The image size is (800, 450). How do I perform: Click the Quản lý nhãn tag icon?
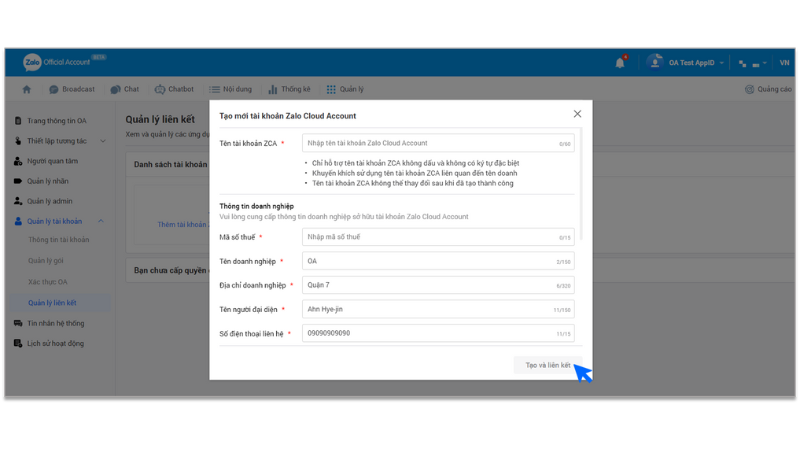(18, 181)
